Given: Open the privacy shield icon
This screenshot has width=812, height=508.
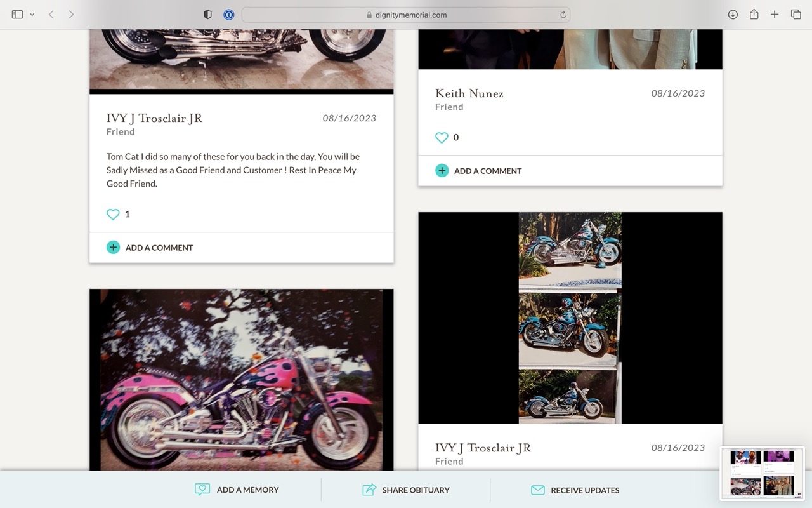Looking at the screenshot, I should click(207, 15).
